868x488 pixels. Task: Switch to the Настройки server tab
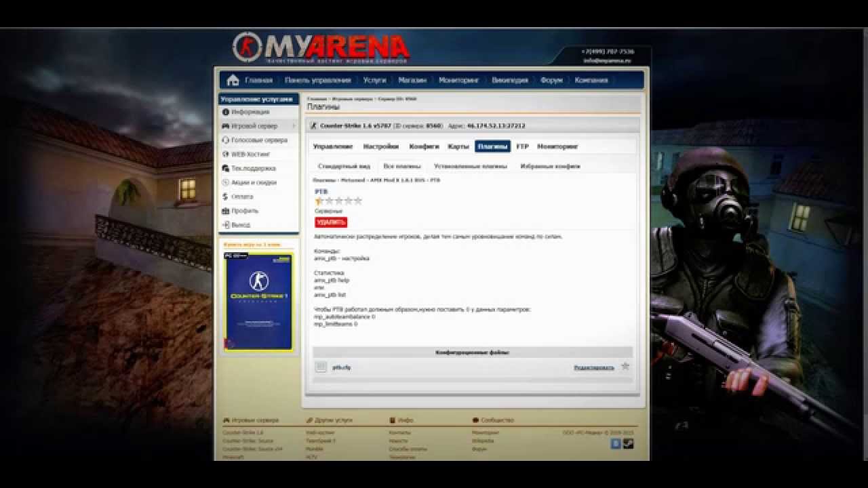[381, 146]
